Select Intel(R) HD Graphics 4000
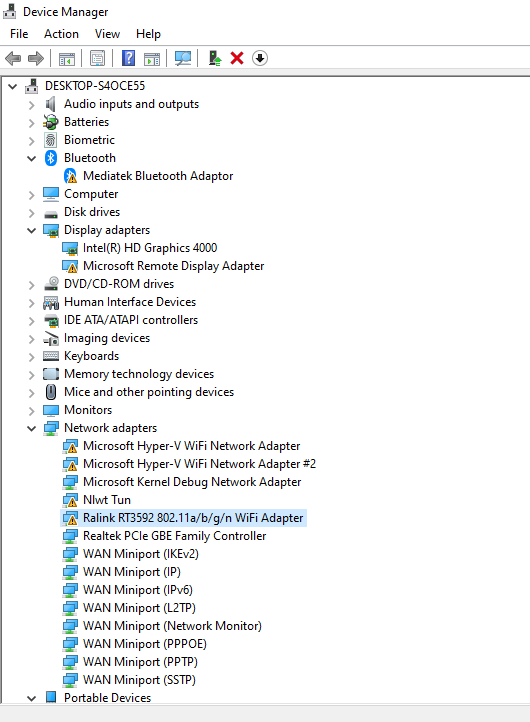This screenshot has width=530, height=722. pyautogui.click(x=150, y=248)
